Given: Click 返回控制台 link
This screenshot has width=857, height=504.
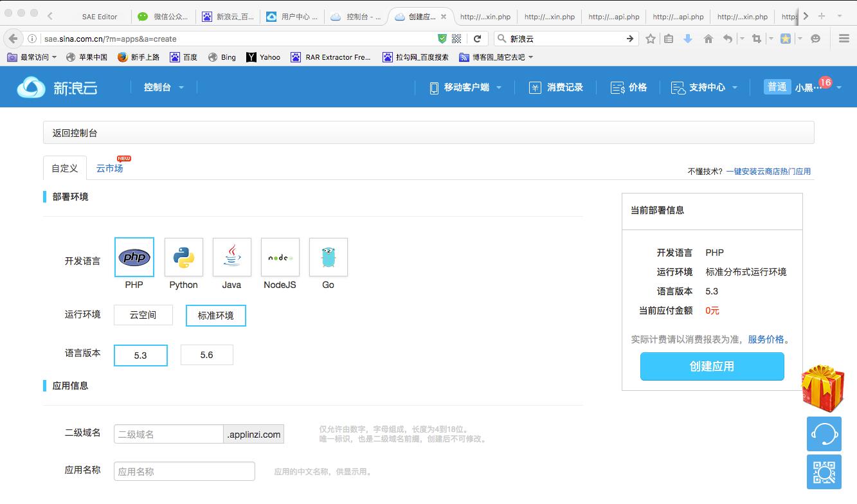Looking at the screenshot, I should pyautogui.click(x=75, y=133).
